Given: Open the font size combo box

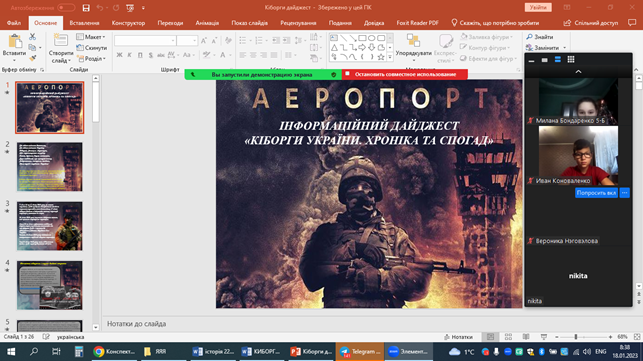Looking at the screenshot, I should (x=187, y=41).
